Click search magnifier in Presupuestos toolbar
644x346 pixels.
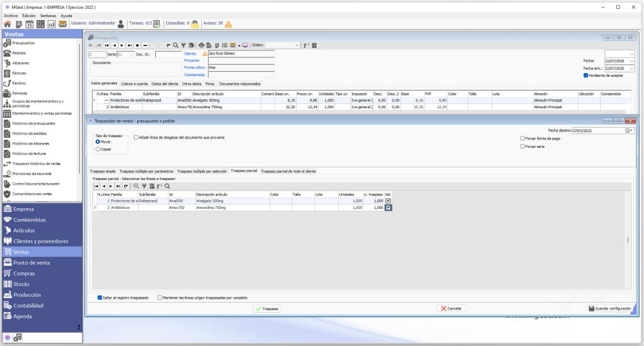176,45
